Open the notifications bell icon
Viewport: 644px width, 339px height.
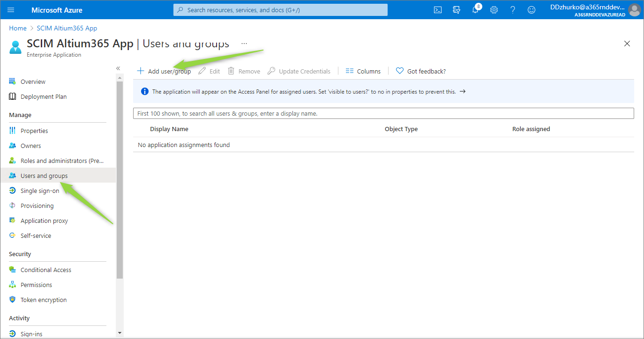pyautogui.click(x=475, y=10)
